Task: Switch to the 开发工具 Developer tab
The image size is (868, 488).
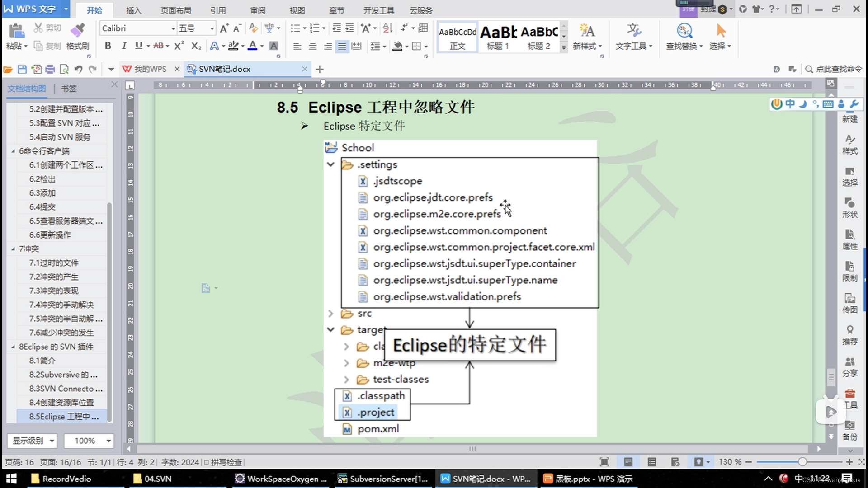Action: tap(379, 10)
